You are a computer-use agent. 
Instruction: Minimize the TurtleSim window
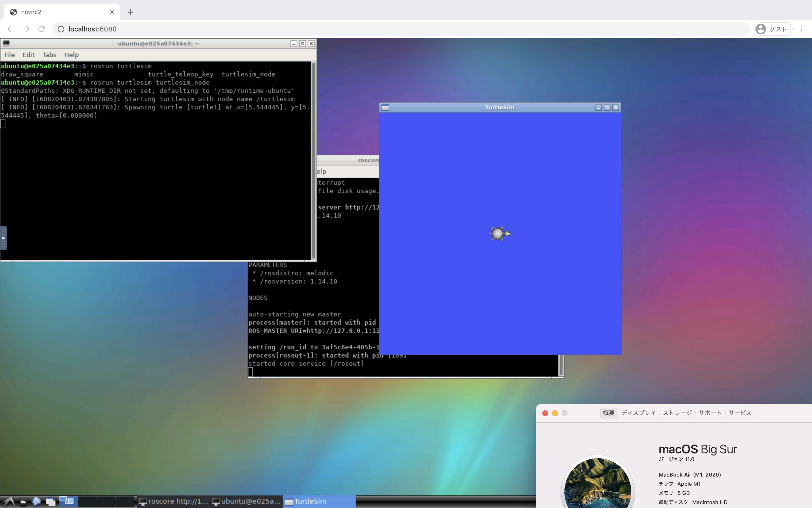(x=598, y=107)
